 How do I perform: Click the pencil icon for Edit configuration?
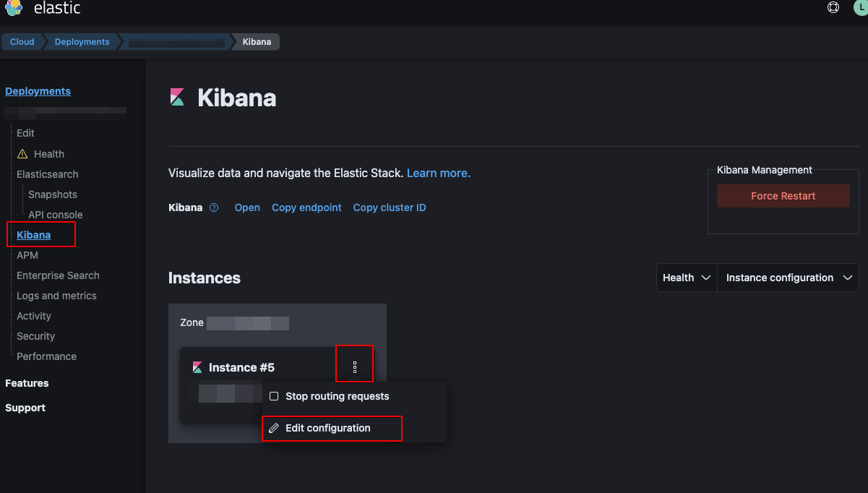(274, 428)
